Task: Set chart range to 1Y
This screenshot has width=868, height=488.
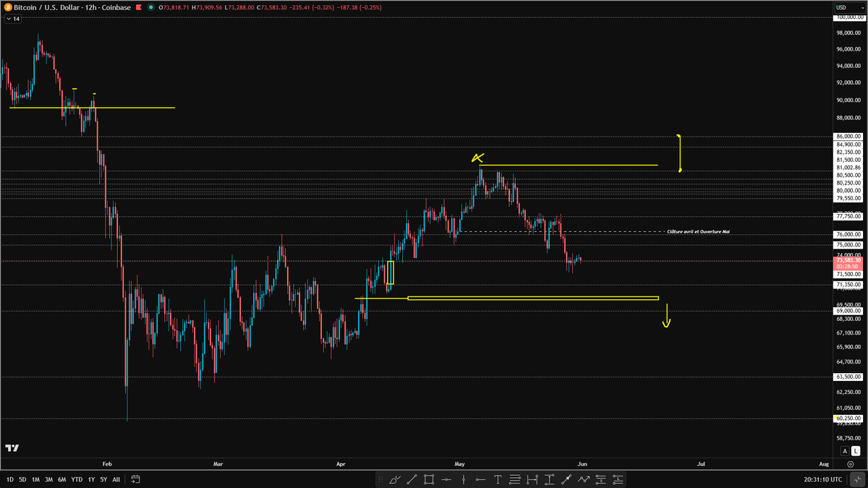Action: coord(91,479)
